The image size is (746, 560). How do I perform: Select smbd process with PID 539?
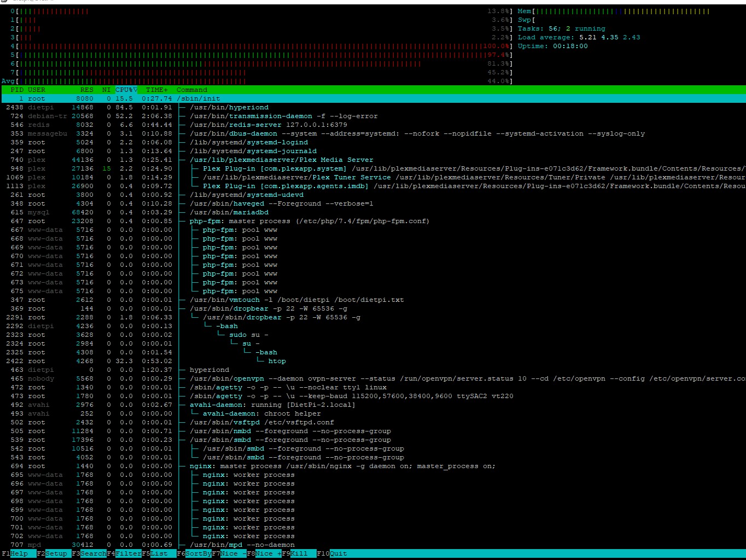point(373,440)
